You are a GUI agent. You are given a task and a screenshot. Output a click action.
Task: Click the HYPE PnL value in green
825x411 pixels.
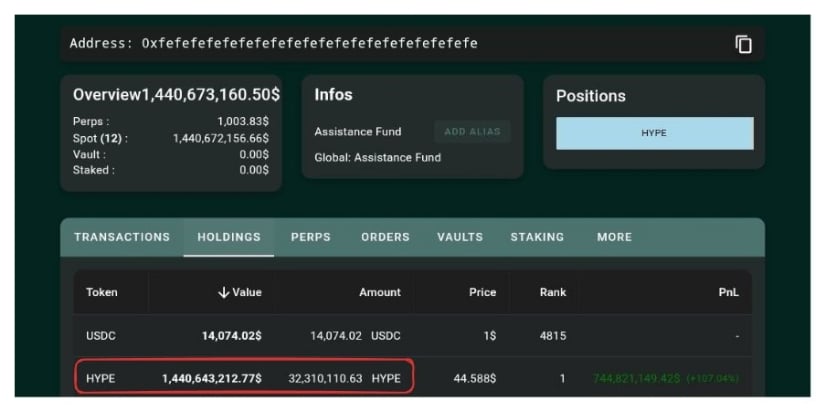pyautogui.click(x=665, y=379)
